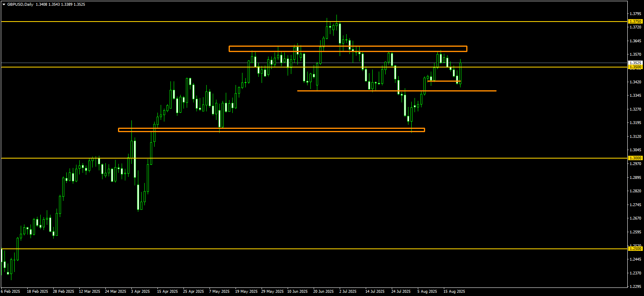Click the white current price tag '1.3525' on the price axis
Viewport: 644px width, 296px height.
(635, 63)
